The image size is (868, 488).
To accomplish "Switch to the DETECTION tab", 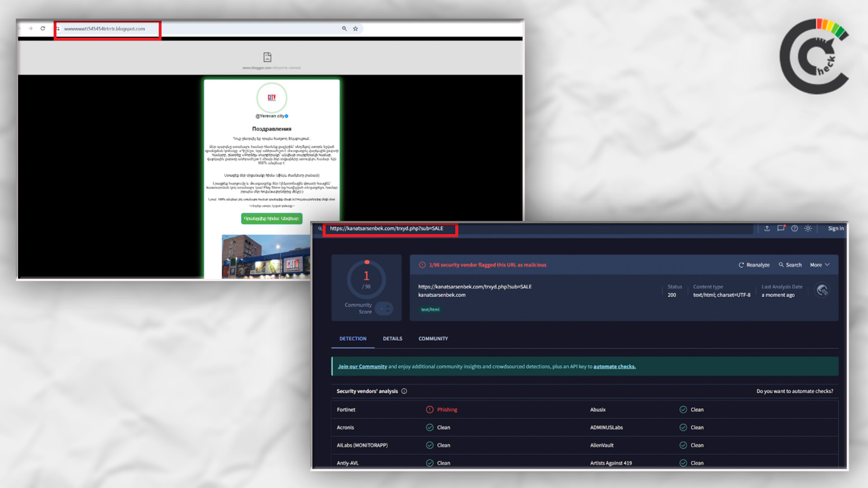I will click(353, 339).
